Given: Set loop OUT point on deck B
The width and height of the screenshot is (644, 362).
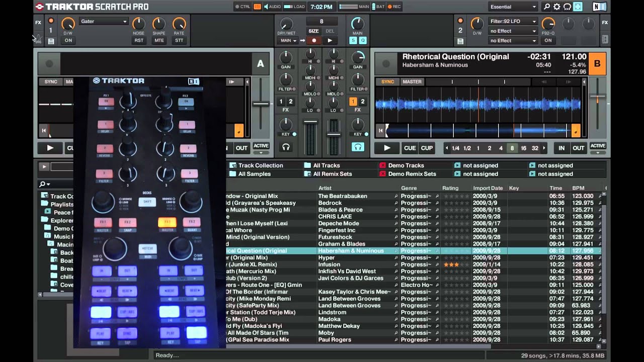Looking at the screenshot, I should coord(579,148).
